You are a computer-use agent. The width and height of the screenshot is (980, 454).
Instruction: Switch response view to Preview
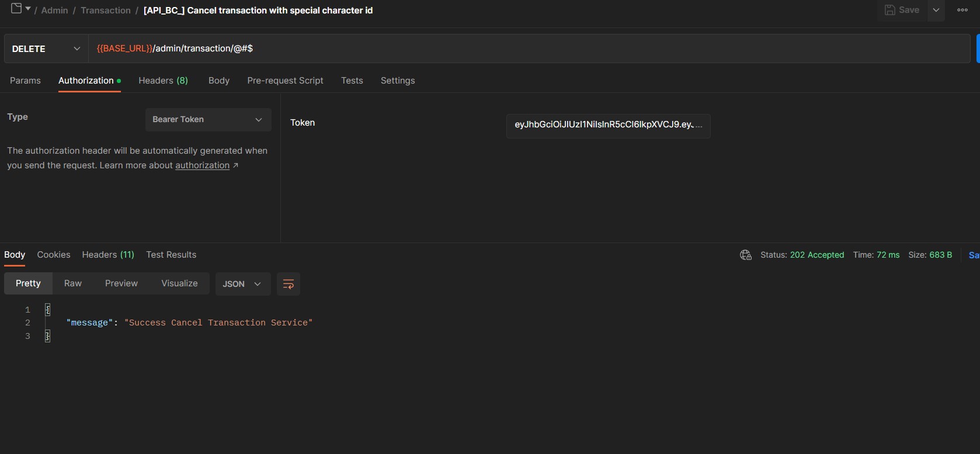[x=121, y=283]
